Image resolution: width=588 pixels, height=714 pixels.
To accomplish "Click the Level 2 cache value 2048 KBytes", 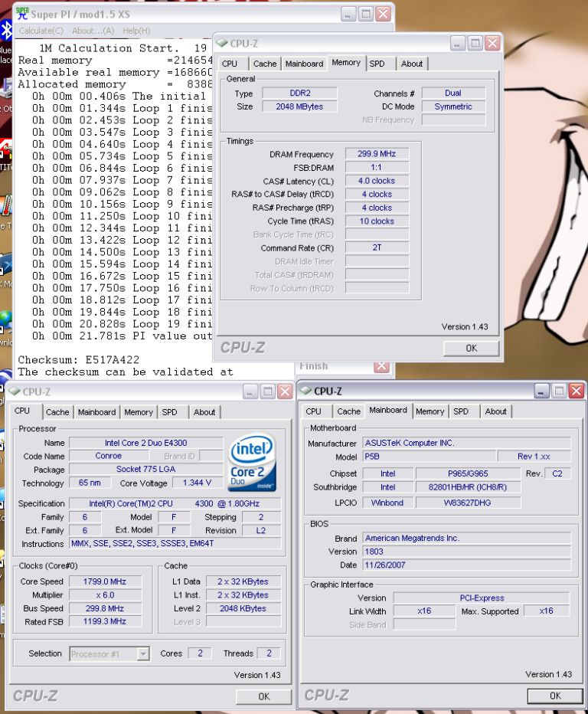I will 243,608.
